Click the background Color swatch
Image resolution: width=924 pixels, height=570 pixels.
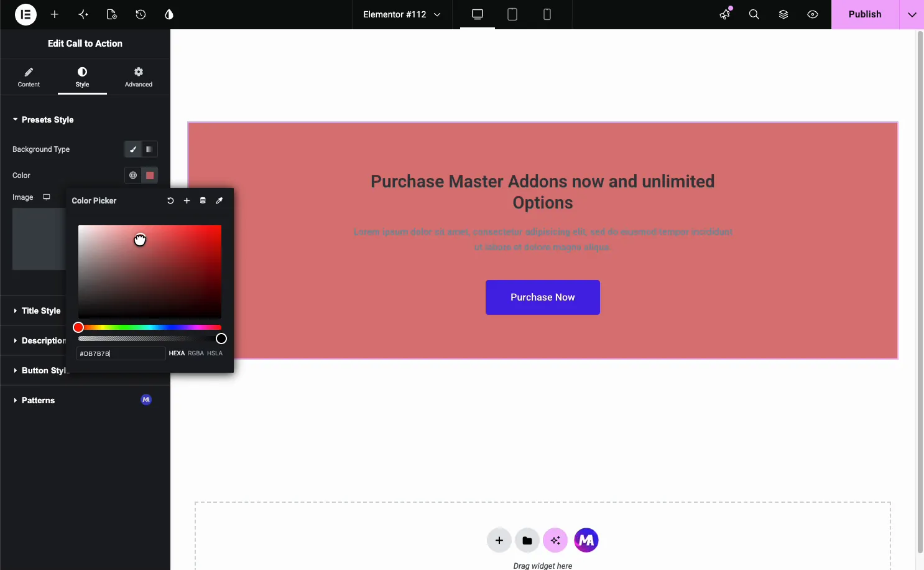pyautogui.click(x=150, y=175)
